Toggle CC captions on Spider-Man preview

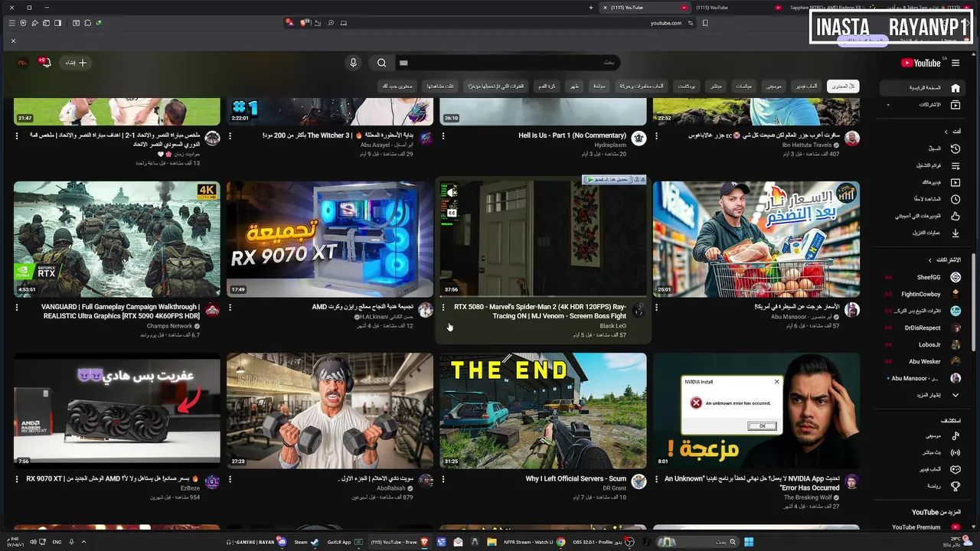(452, 214)
